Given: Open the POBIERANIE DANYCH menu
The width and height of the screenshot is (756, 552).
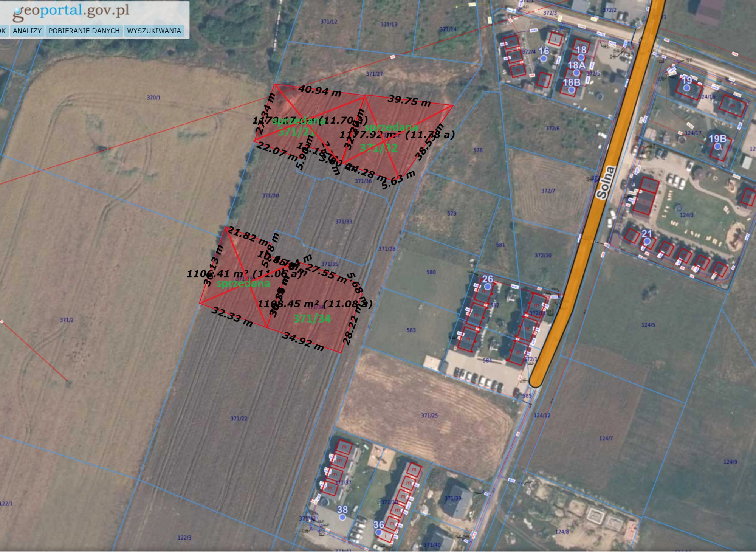Looking at the screenshot, I should [x=84, y=31].
